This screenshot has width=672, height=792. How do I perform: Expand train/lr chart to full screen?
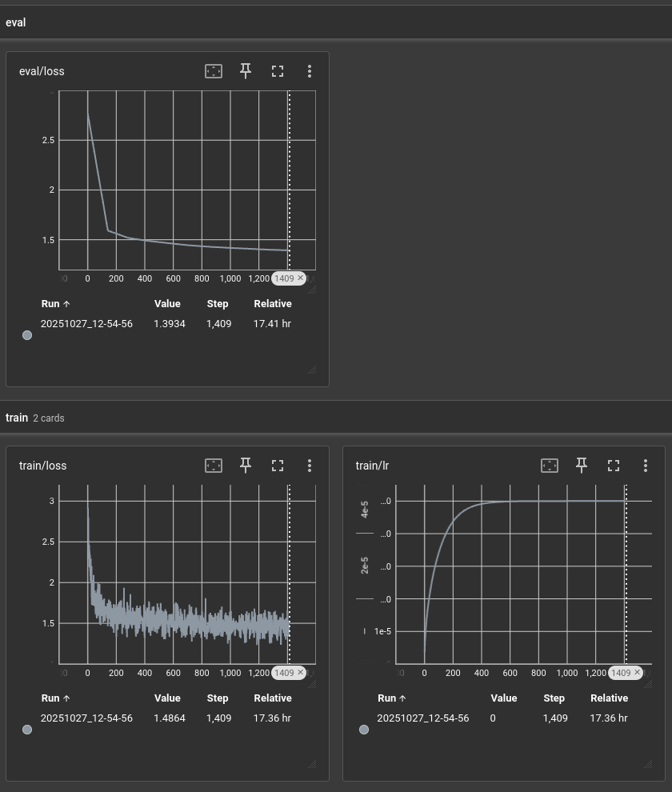(614, 466)
